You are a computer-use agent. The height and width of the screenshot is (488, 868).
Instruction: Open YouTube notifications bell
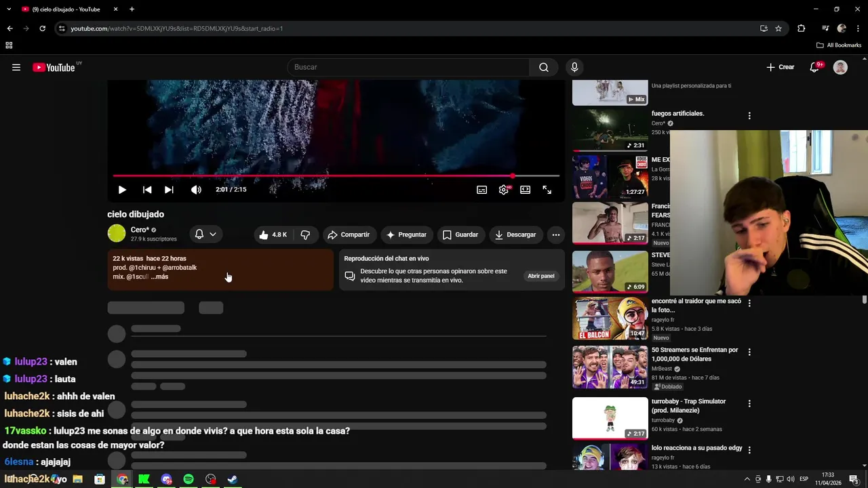(x=816, y=67)
